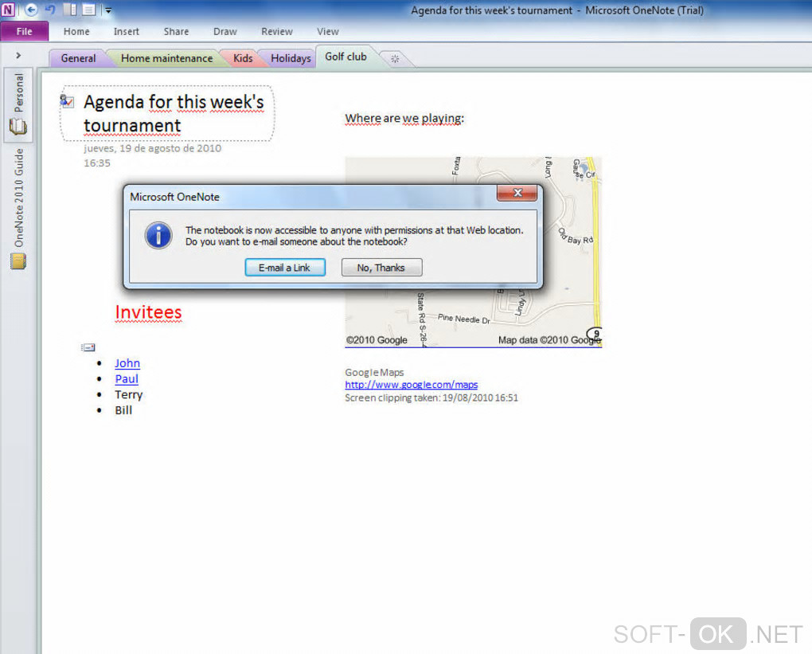Click the Full Page View icon

(x=88, y=10)
